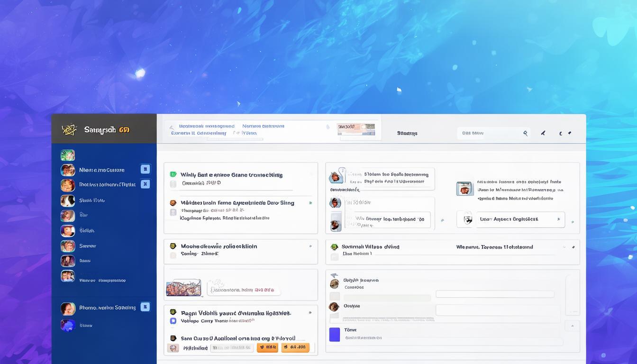Screen dimensions: 637x364
Task: Click the up-arrow button at the lower right
Action: tap(572, 326)
